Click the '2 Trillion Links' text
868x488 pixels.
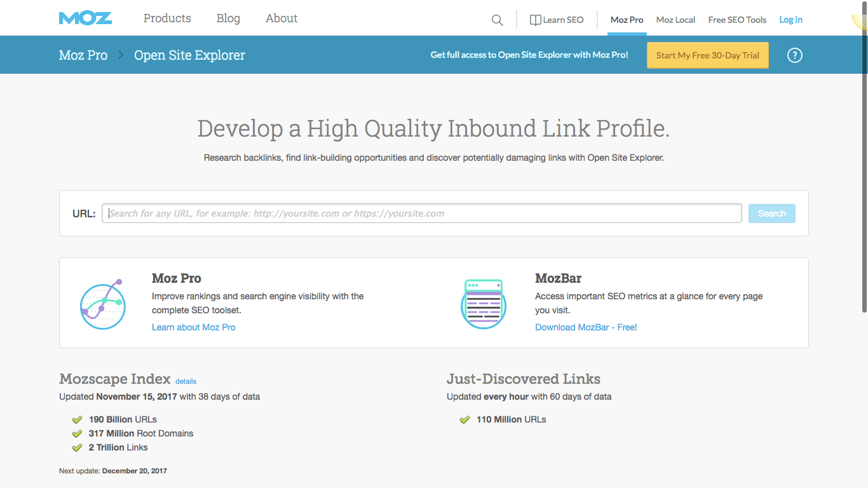[x=118, y=447]
